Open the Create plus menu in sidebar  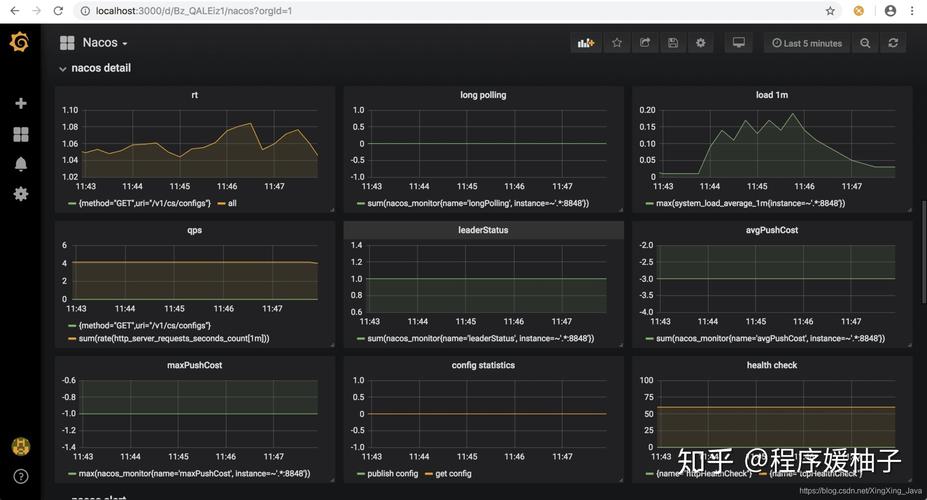[21, 103]
